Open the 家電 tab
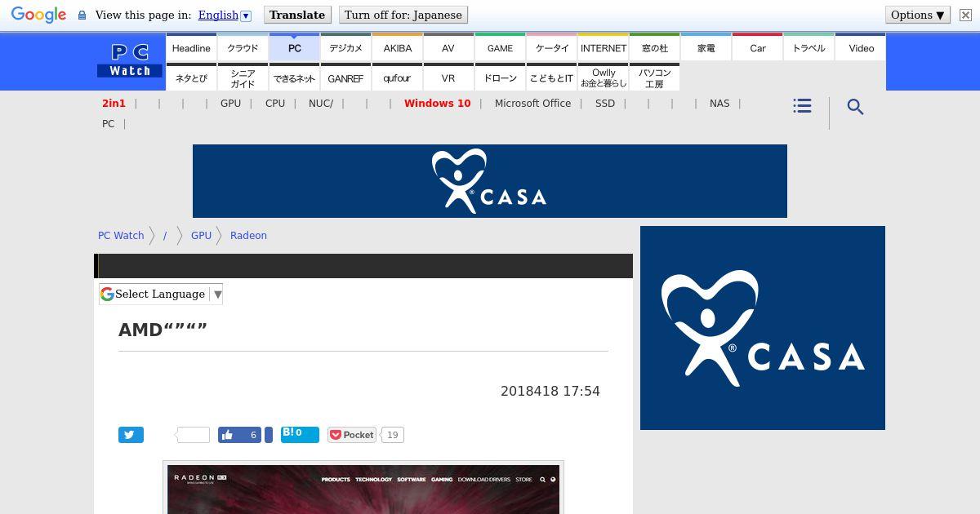 706,48
